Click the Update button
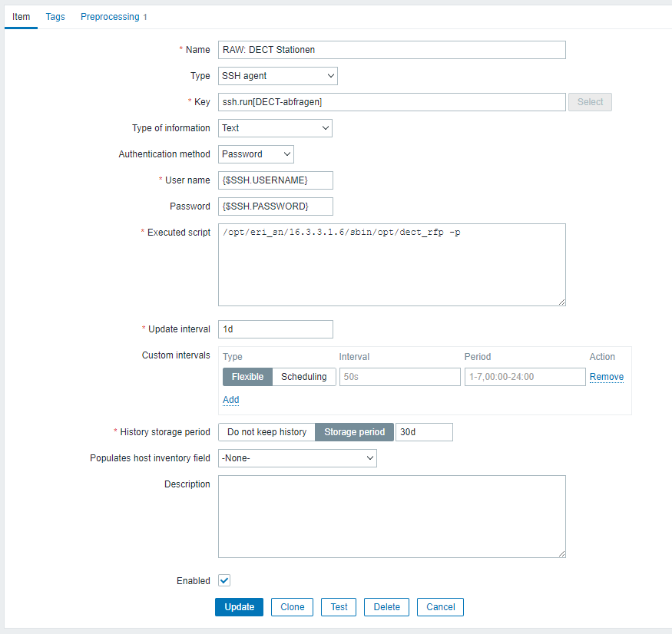Image resolution: width=672 pixels, height=634 pixels. (x=239, y=607)
